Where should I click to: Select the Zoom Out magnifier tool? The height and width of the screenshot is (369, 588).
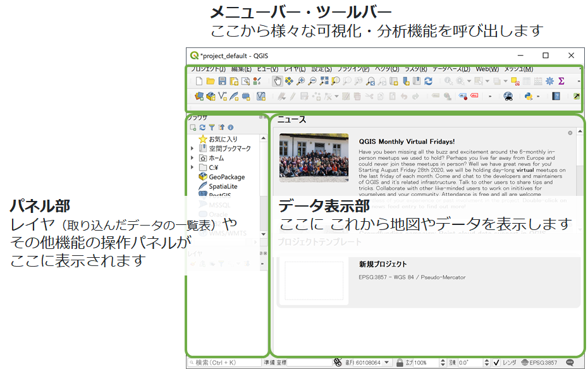point(312,81)
